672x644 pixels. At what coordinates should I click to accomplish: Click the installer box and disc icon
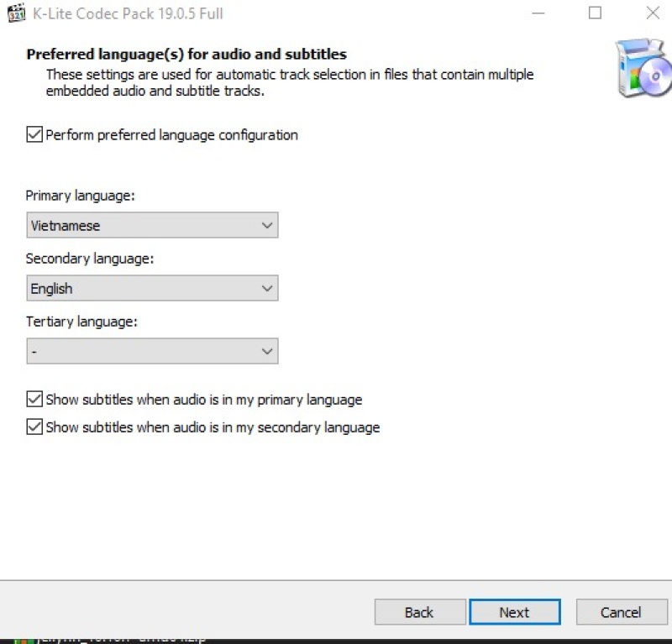(x=643, y=68)
